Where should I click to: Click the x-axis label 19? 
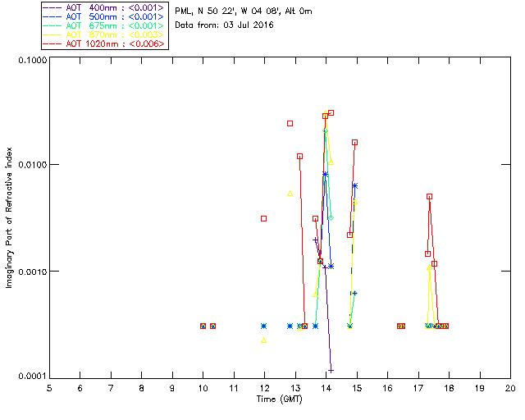pyautogui.click(x=480, y=388)
